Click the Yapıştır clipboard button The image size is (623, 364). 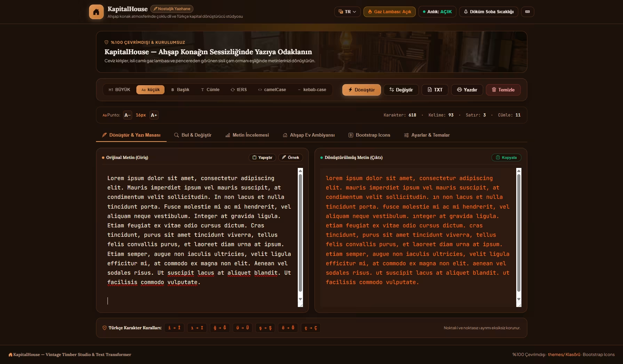pyautogui.click(x=262, y=157)
